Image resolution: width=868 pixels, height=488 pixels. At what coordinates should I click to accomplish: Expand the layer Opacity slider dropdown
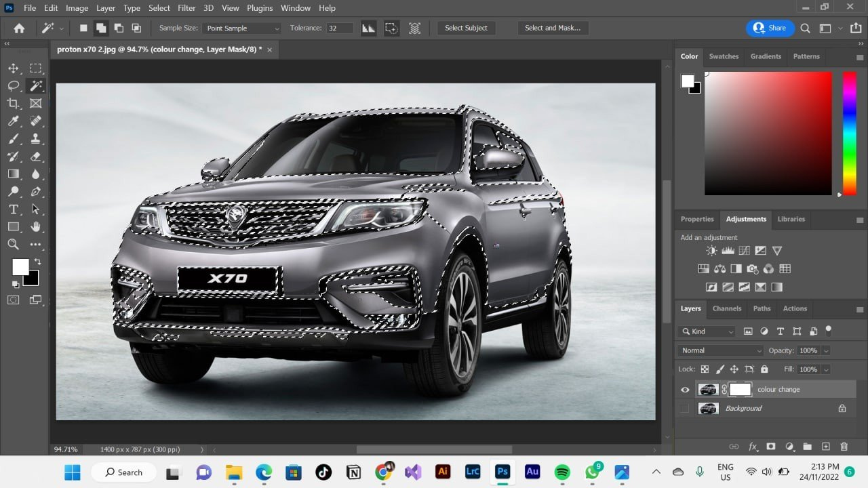(826, 350)
